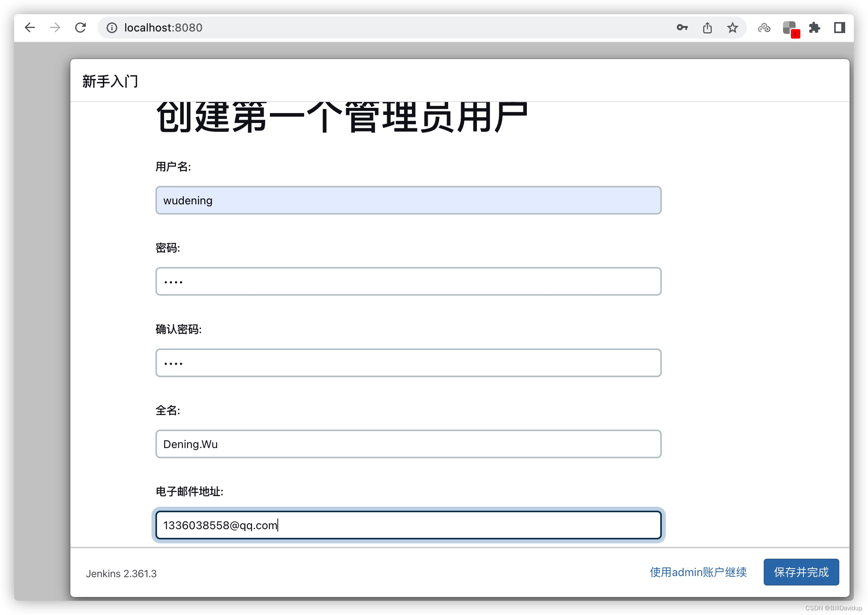Image resolution: width=868 pixels, height=615 pixels.
Task: Bookmark this page with the star icon
Action: [x=732, y=28]
